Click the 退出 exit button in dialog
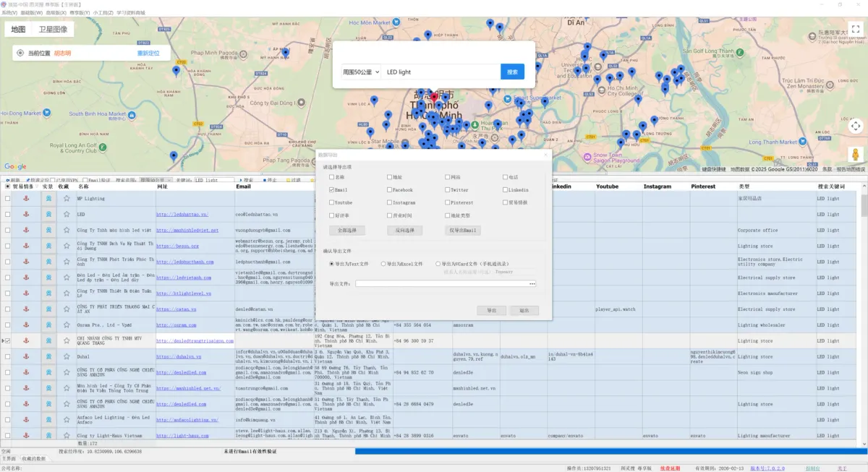The height and width of the screenshot is (472, 868). (x=524, y=310)
